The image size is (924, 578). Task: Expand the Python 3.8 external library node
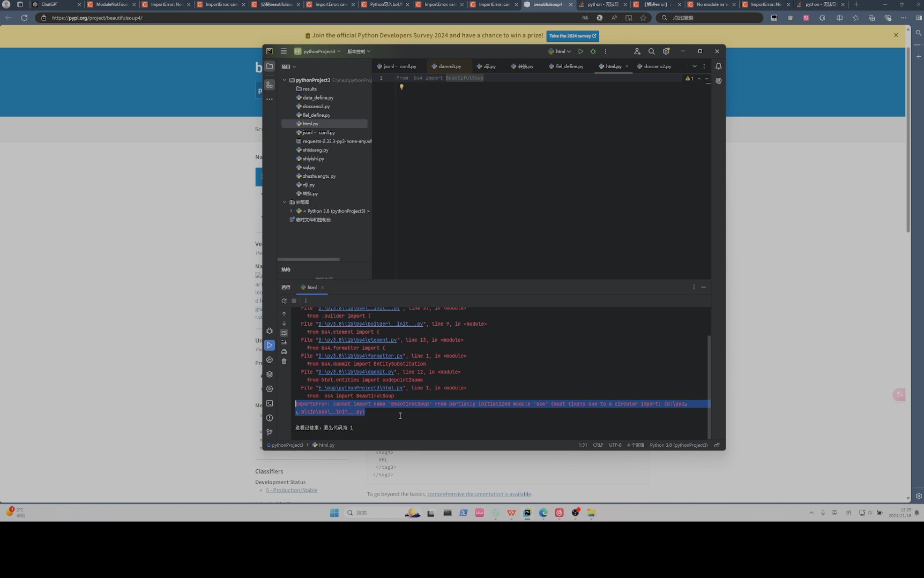(292, 211)
